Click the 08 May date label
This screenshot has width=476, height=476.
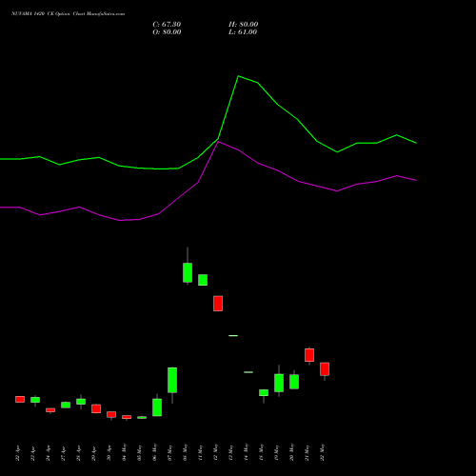(186, 452)
